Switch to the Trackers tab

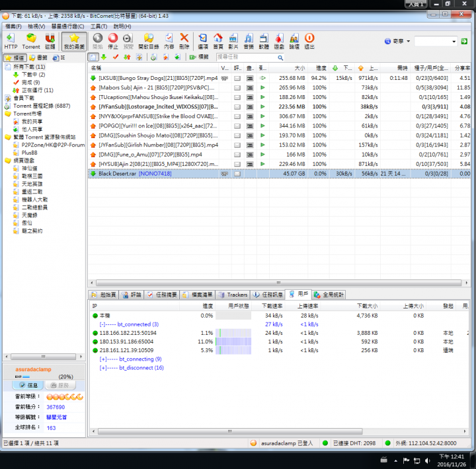click(x=233, y=295)
